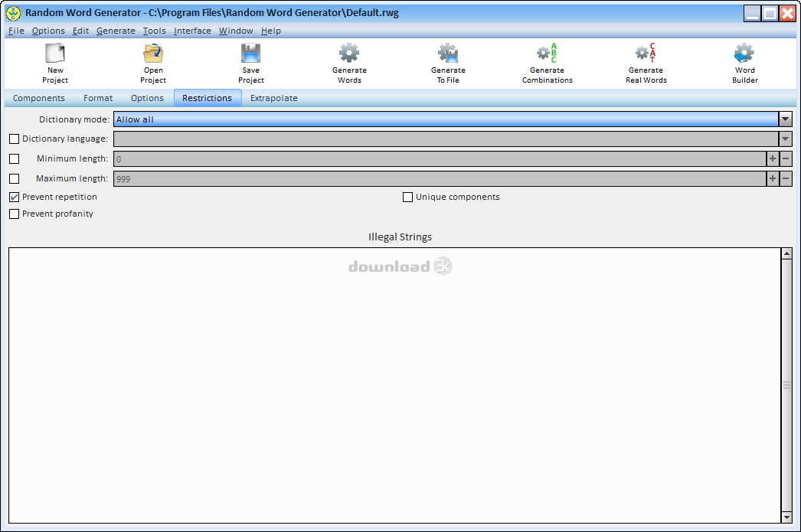The height and width of the screenshot is (532, 801).
Task: Enable the Dictionary language checkbox
Action: pos(15,139)
